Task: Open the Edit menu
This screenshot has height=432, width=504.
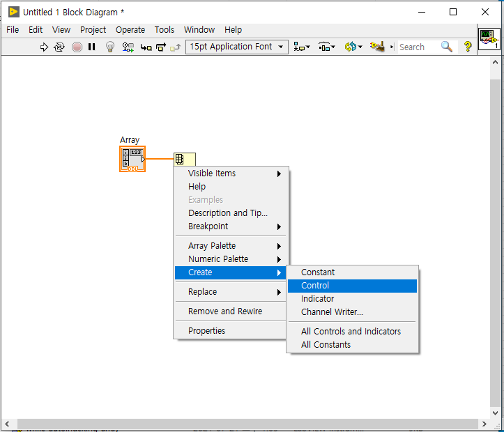Action: 36,30
